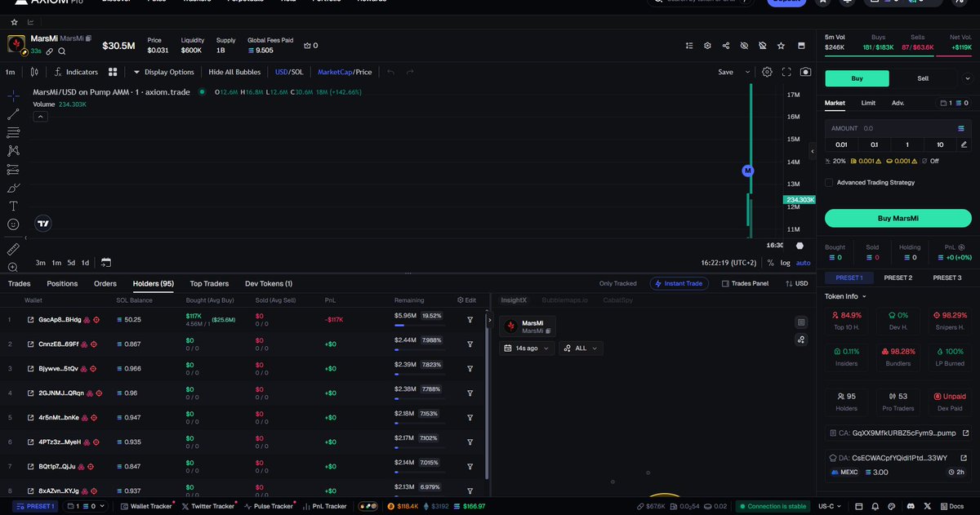Image resolution: width=980 pixels, height=515 pixels.
Task: Switch to the Trades tab
Action: click(19, 283)
